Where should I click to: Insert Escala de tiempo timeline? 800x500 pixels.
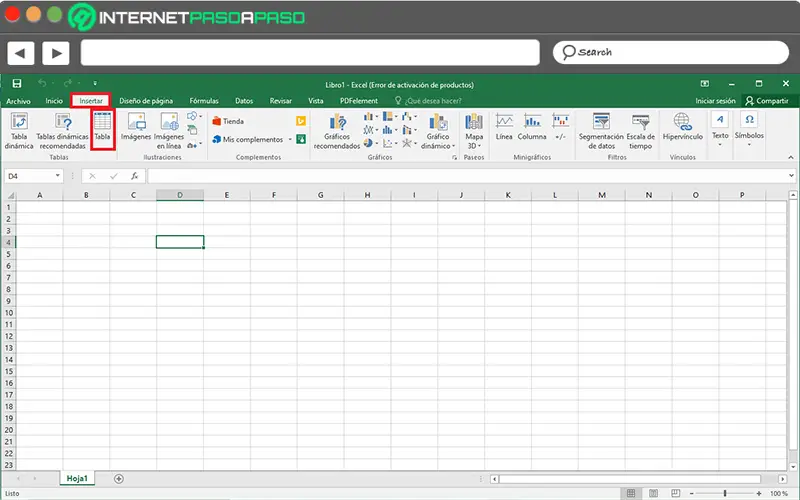(x=640, y=131)
